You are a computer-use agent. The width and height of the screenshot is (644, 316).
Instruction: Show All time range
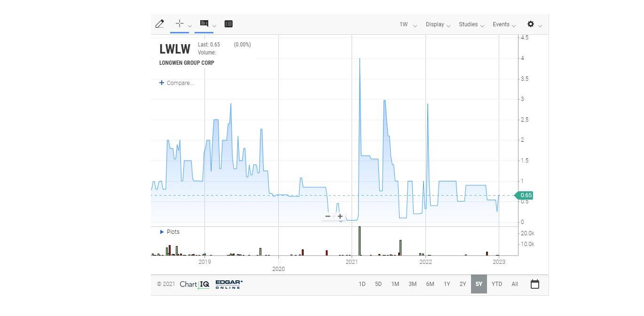(515, 284)
